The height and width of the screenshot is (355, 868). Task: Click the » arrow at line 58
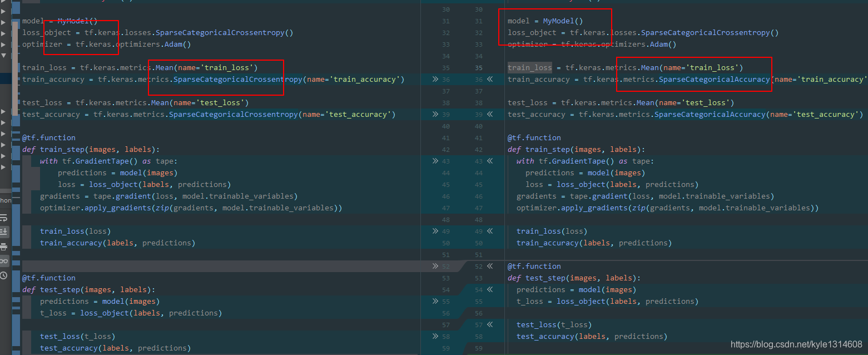(435, 337)
